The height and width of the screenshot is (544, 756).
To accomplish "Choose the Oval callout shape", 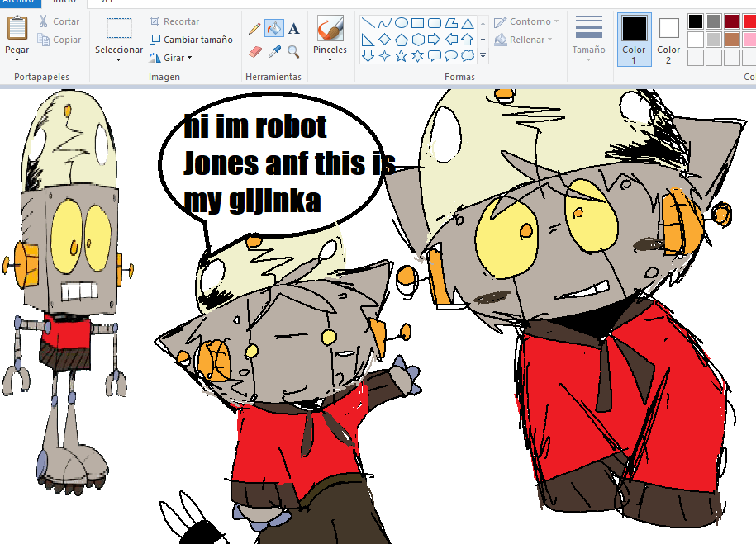I will click(x=451, y=56).
